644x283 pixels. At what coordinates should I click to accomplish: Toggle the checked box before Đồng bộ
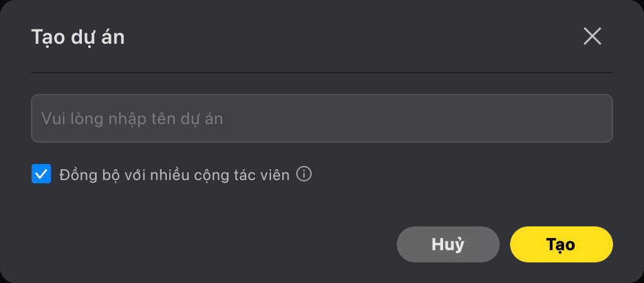click(41, 174)
